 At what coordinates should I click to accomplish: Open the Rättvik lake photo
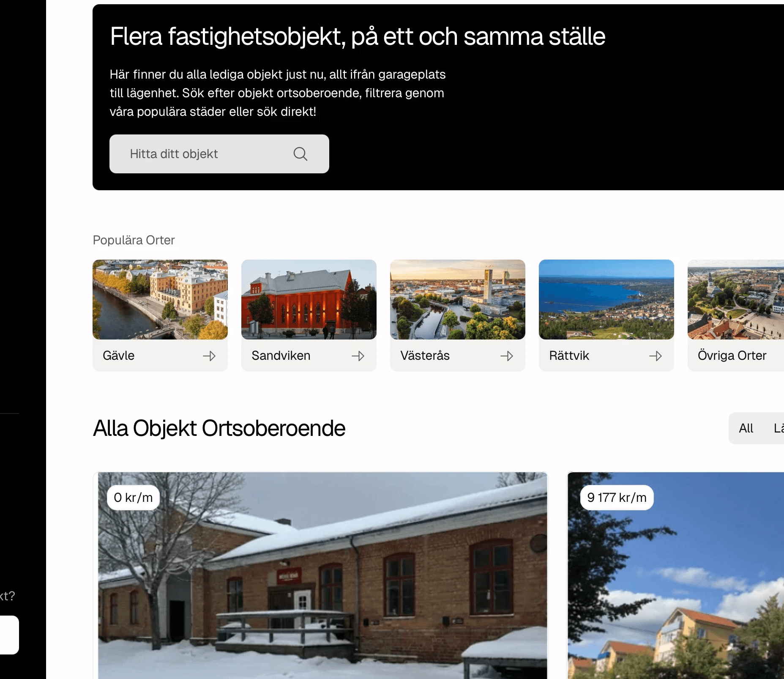[606, 299]
